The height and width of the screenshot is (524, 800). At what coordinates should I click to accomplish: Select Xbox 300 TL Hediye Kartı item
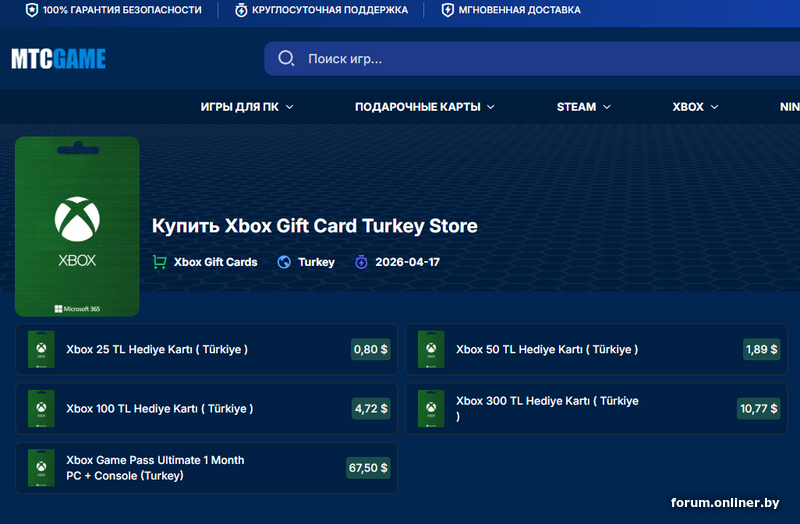(x=596, y=409)
